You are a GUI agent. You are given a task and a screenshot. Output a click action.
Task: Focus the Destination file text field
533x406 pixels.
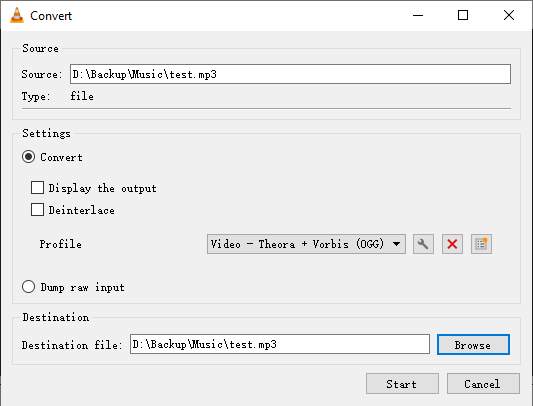tap(280, 344)
